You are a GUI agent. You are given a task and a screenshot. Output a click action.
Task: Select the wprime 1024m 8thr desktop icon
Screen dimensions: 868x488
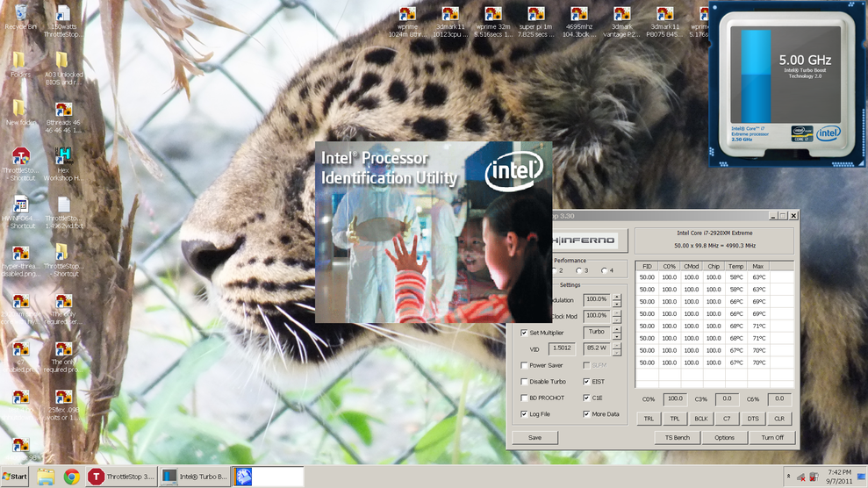(x=407, y=22)
